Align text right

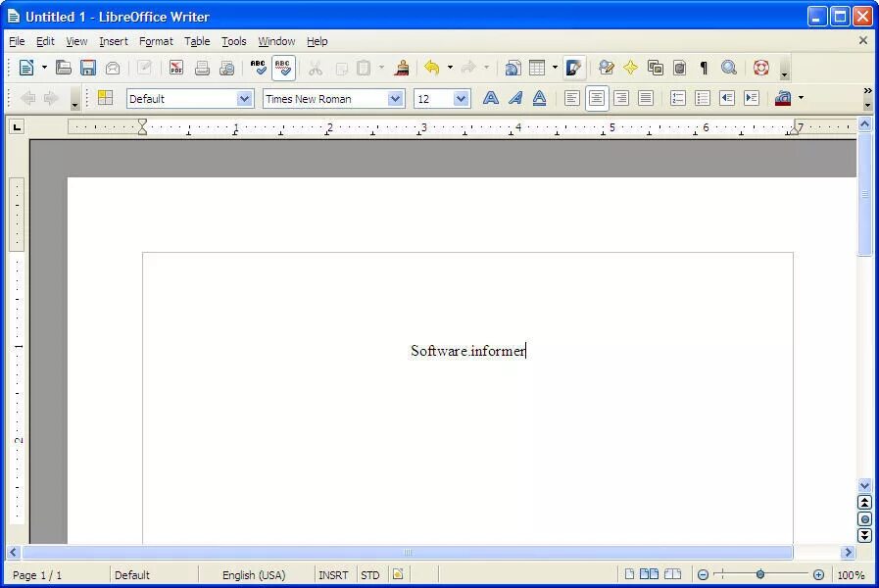[621, 98]
